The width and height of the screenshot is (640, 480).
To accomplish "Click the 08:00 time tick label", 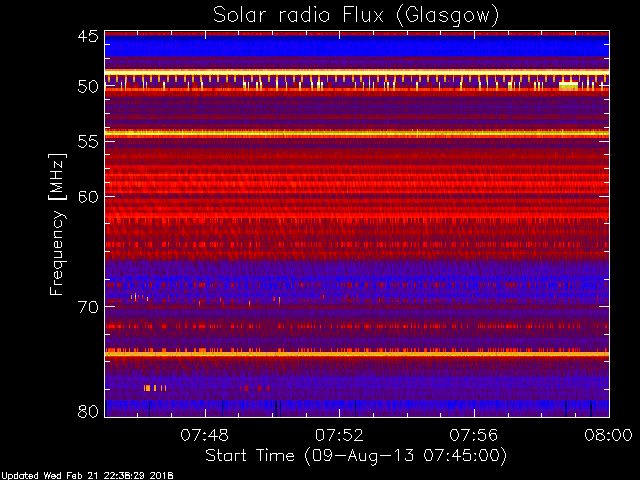I will pos(609,435).
